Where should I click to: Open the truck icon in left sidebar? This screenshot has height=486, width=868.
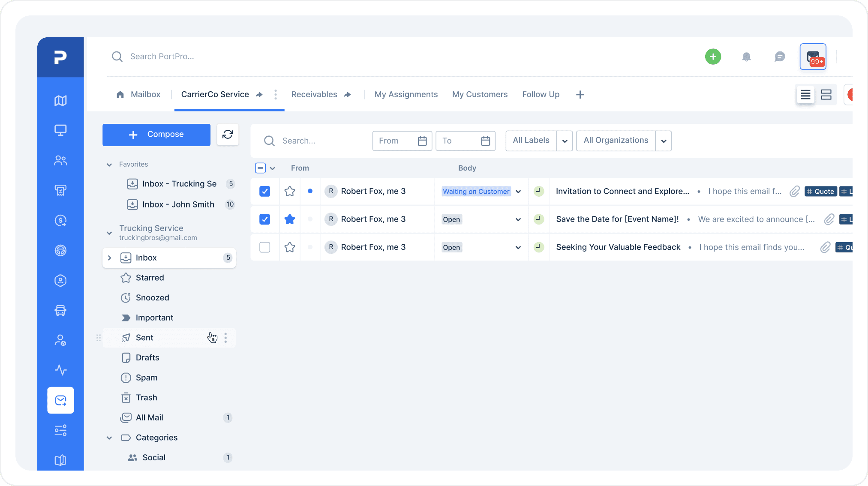(x=60, y=310)
